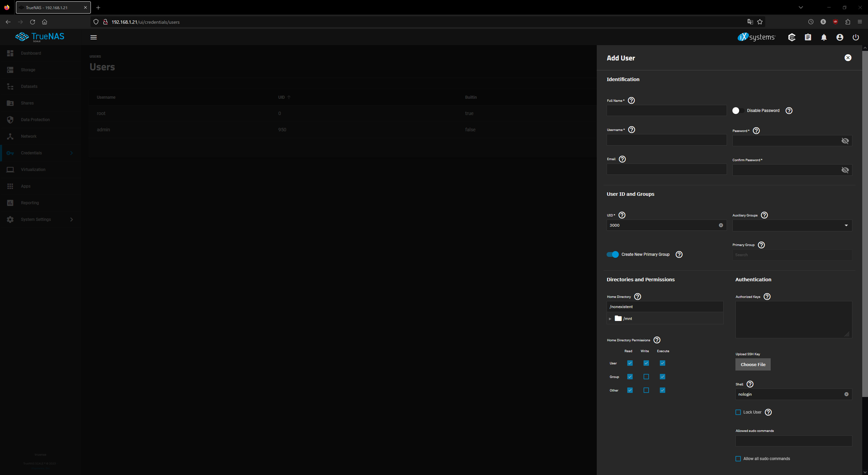Open the logged-in user account menu
This screenshot has height=475, width=868.
pyautogui.click(x=840, y=37)
